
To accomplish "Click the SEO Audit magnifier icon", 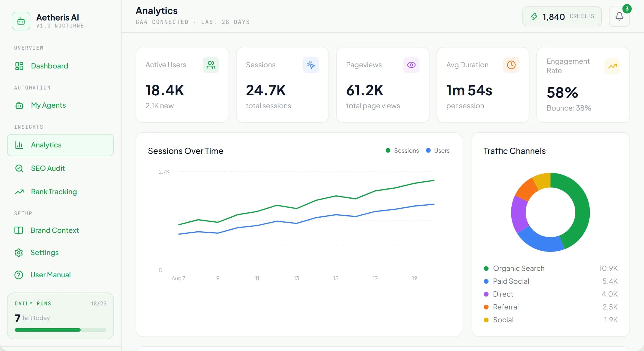I will click(19, 168).
